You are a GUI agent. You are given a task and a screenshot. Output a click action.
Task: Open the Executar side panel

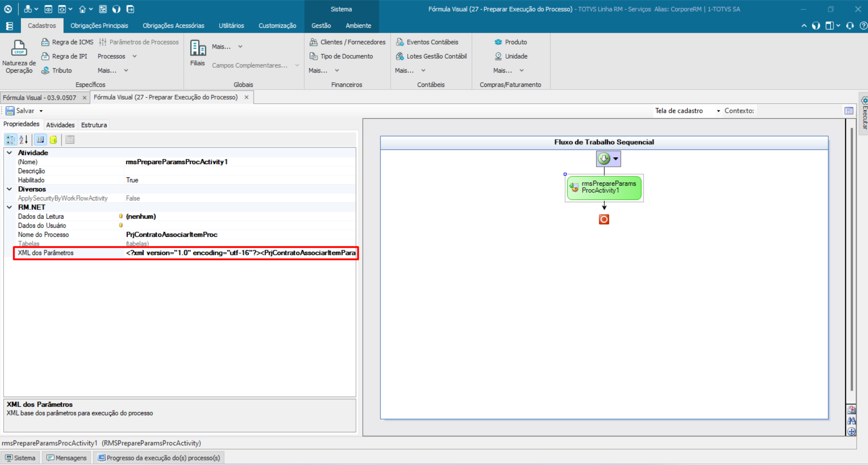click(864, 114)
